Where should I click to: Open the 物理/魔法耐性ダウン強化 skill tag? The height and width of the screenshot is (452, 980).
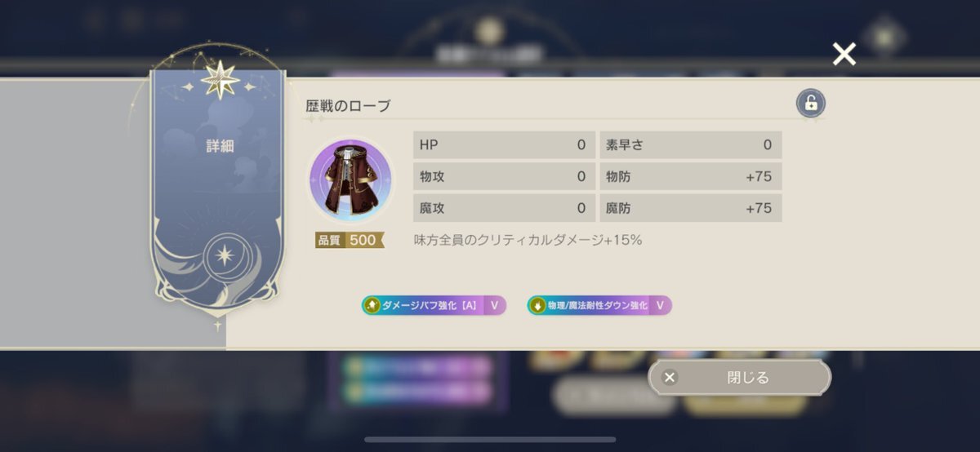(599, 306)
